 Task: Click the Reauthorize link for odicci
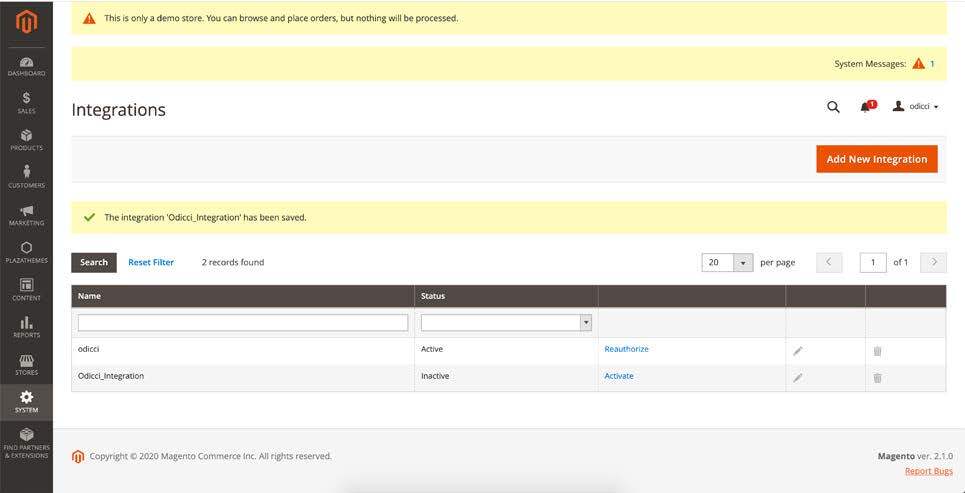[626, 349]
